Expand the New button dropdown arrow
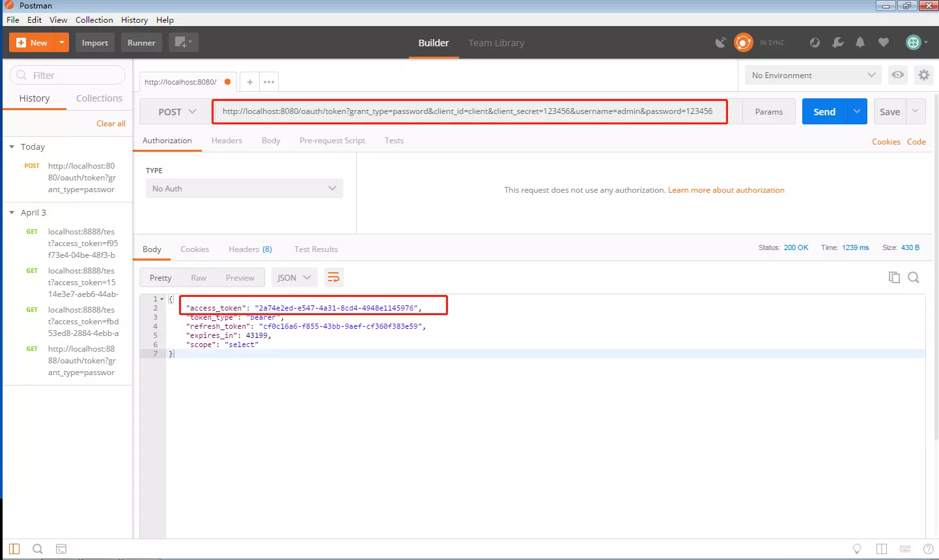 click(62, 42)
